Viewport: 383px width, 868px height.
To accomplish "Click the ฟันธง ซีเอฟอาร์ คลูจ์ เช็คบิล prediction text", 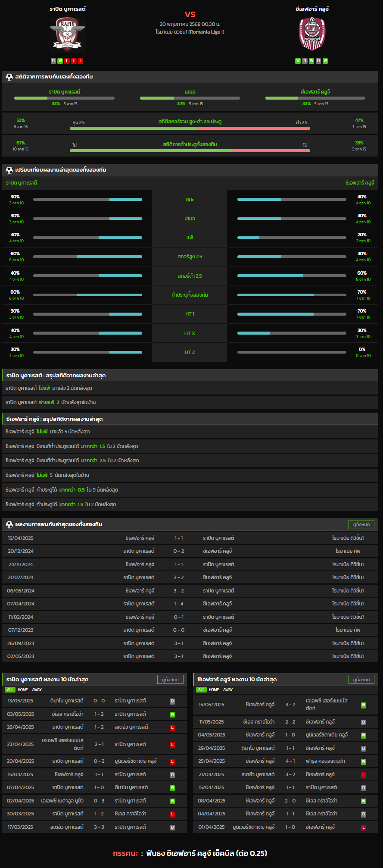I will click(207, 853).
